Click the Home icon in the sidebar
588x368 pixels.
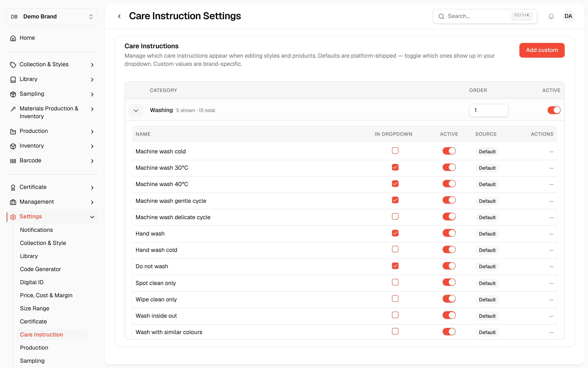[13, 38]
